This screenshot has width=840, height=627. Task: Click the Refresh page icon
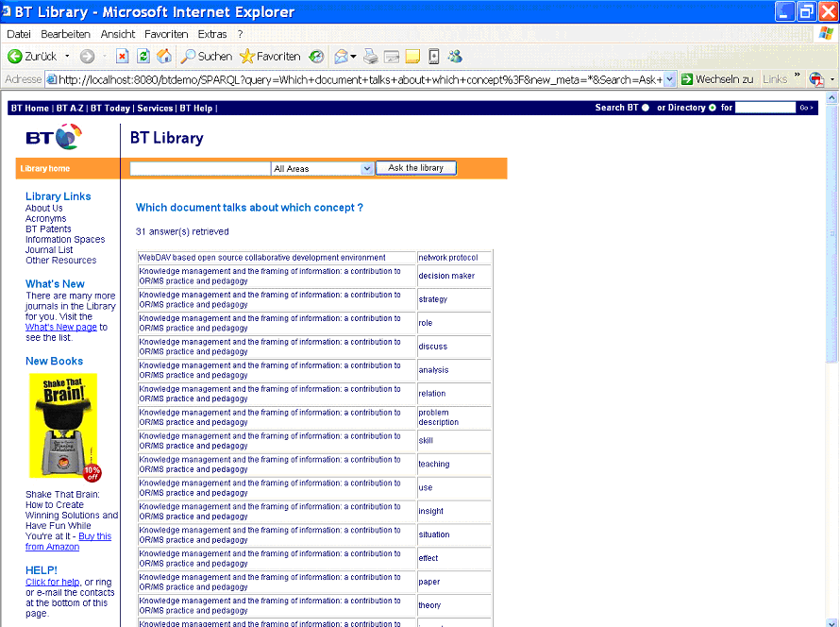(x=142, y=57)
